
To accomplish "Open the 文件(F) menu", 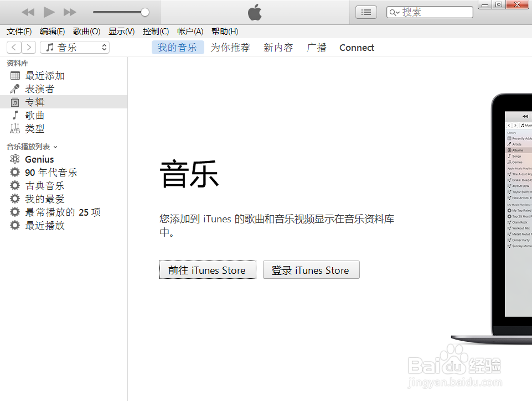I will 19,32.
